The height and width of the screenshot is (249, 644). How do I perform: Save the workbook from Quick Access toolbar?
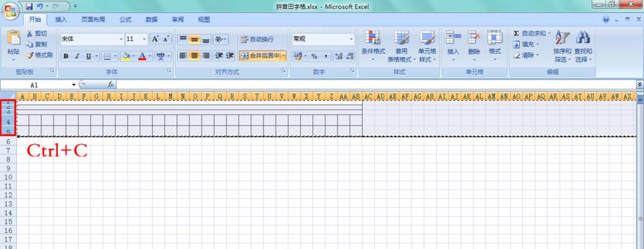tap(29, 6)
